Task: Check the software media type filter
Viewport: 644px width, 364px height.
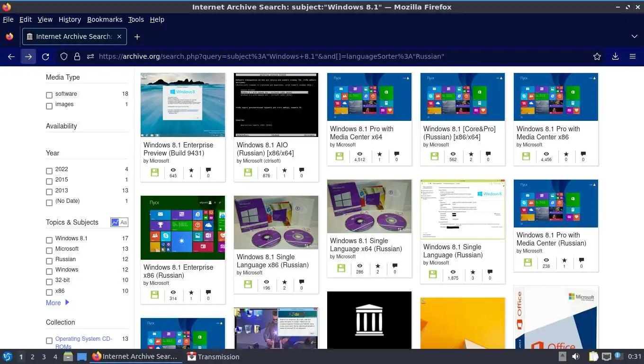Action: [x=49, y=95]
